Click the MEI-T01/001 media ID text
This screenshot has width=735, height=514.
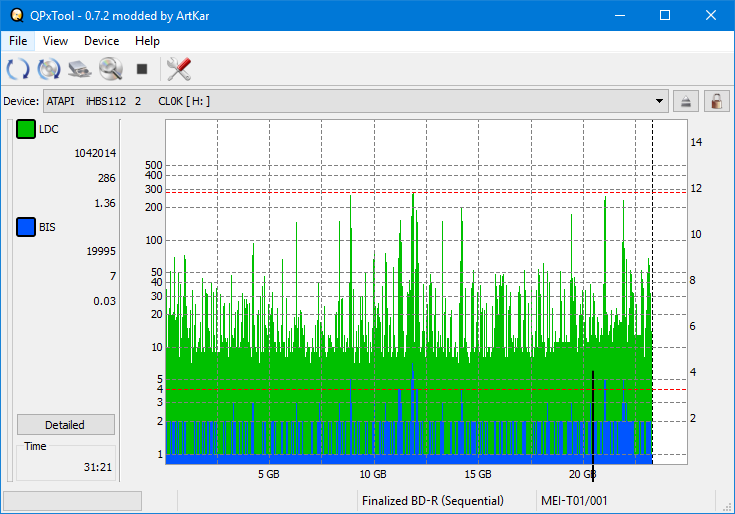(574, 501)
